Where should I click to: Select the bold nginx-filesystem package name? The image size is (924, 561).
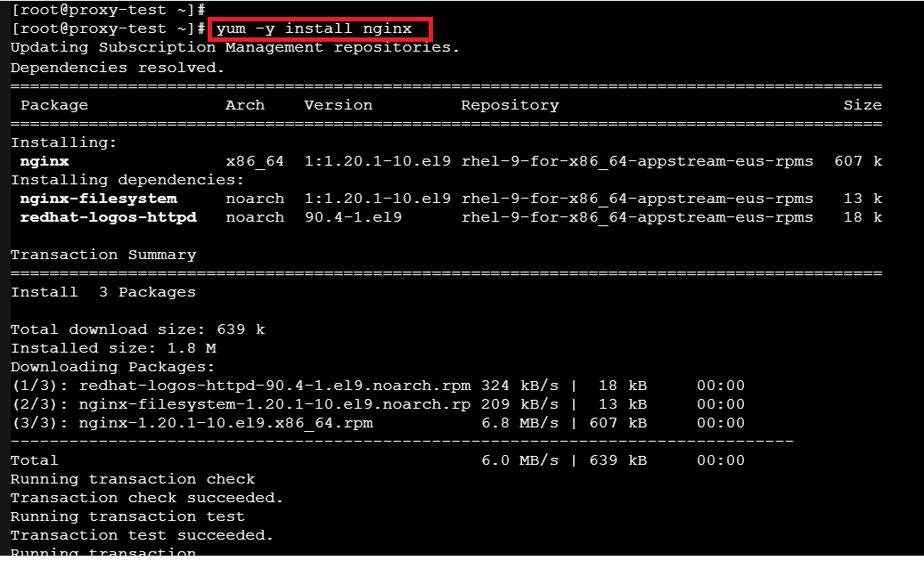pyautogui.click(x=99, y=199)
